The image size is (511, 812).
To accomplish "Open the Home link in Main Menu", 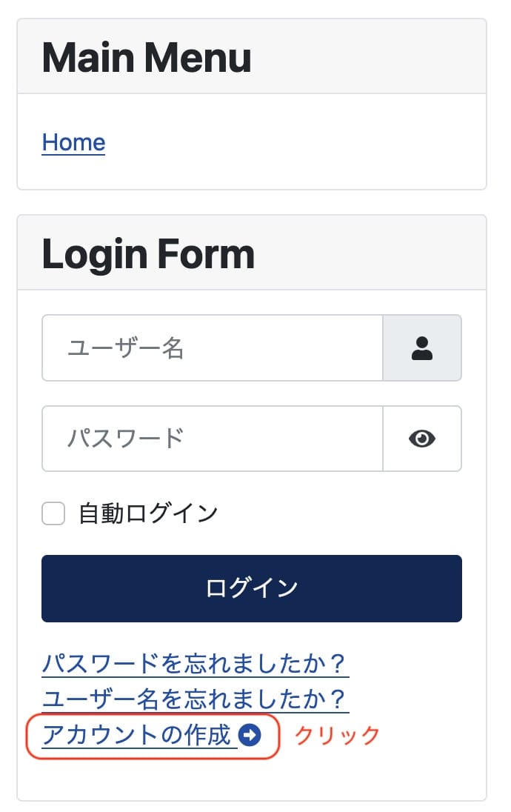I will (x=73, y=142).
